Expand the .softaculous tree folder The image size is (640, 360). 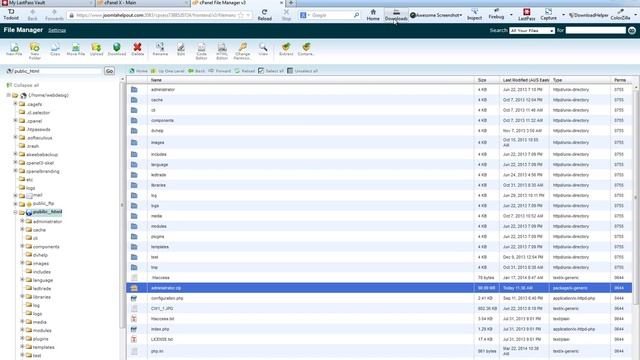tap(16, 137)
